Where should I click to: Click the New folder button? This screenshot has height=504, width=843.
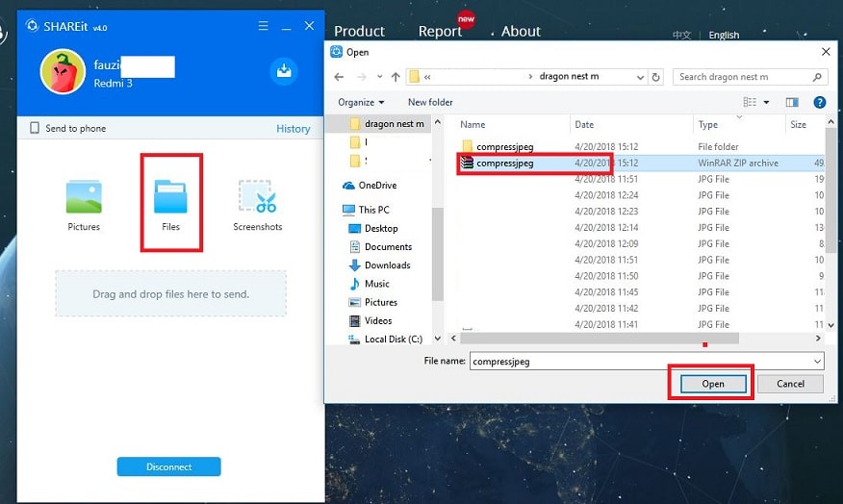coord(430,102)
